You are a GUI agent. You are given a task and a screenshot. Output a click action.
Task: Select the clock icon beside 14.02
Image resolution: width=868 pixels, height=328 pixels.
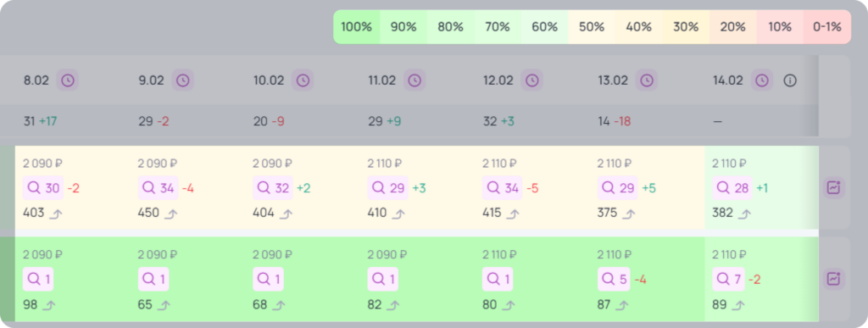point(762,81)
